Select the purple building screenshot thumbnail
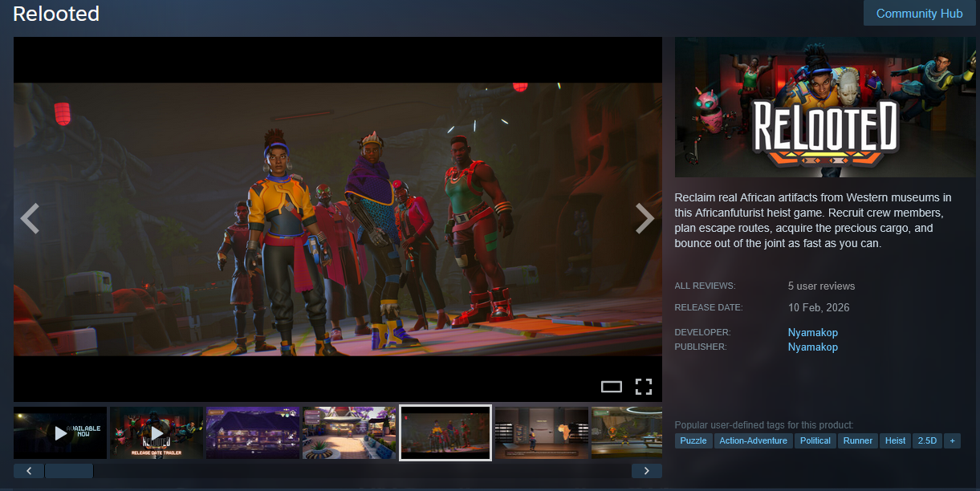The height and width of the screenshot is (491, 980). pyautogui.click(x=253, y=433)
